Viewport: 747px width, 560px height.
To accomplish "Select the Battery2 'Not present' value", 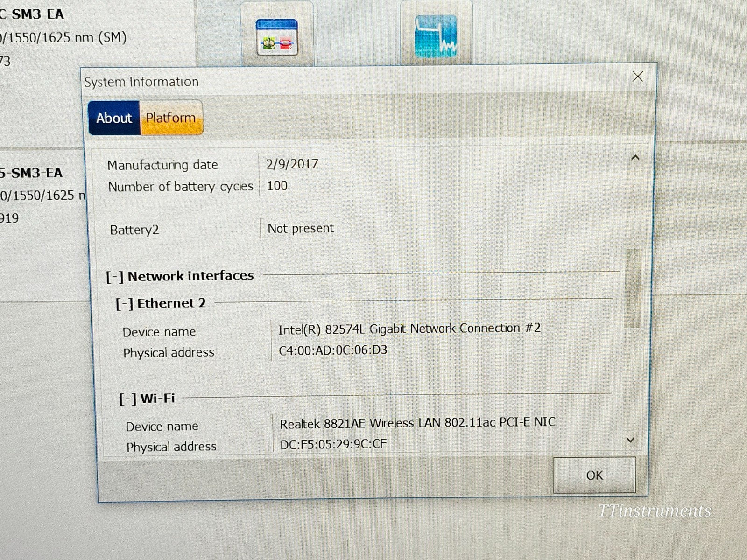I will (x=301, y=228).
